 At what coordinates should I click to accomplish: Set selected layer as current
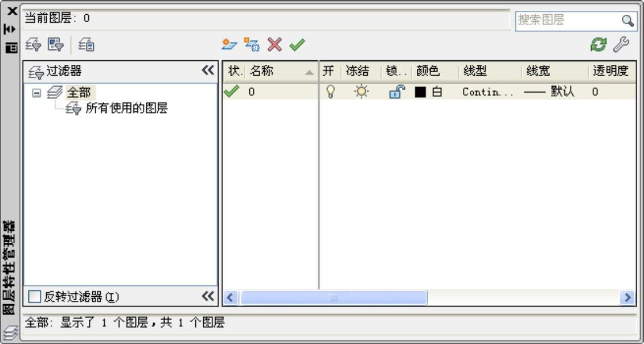click(x=297, y=44)
